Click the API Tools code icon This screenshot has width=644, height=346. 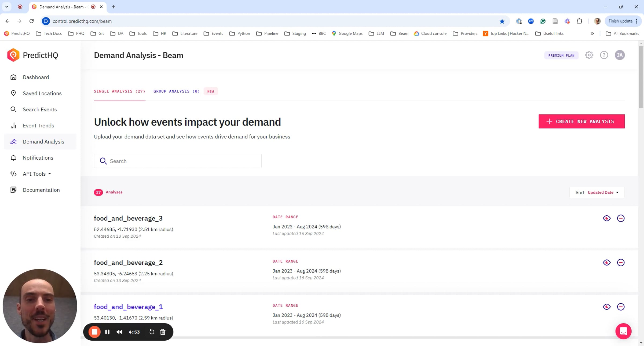13,174
